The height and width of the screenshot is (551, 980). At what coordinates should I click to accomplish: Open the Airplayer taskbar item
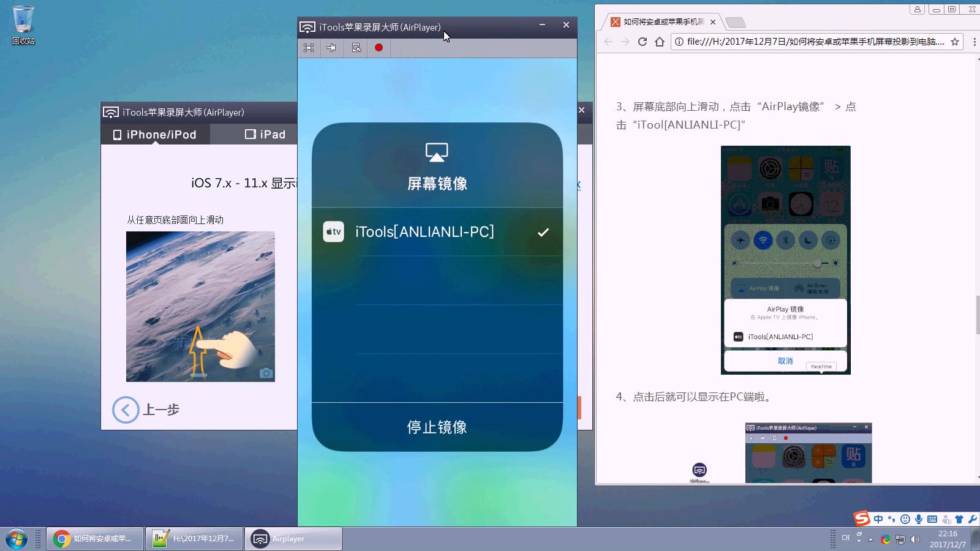(293, 539)
